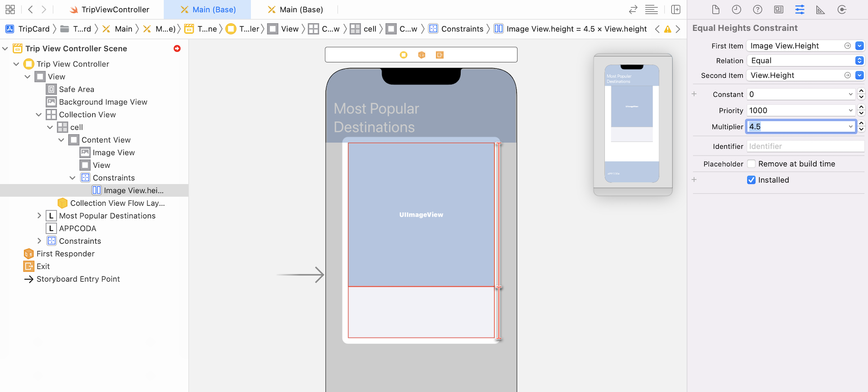Click the minimap storyboard thumbnail

(x=632, y=123)
